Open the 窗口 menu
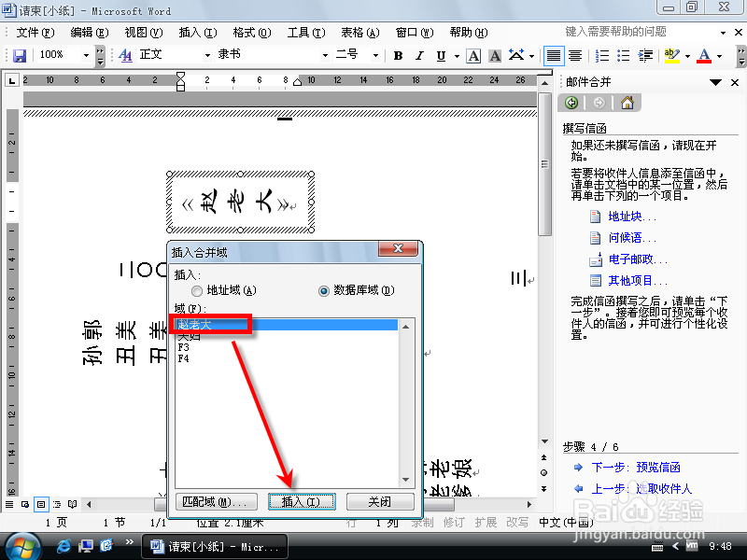Screen dimensions: 747x560 (x=415, y=33)
